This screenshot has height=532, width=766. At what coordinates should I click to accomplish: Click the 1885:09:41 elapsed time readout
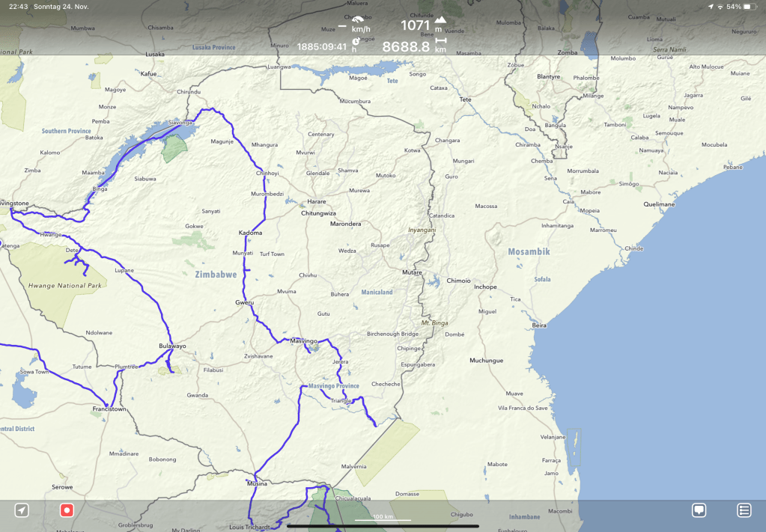pos(322,47)
